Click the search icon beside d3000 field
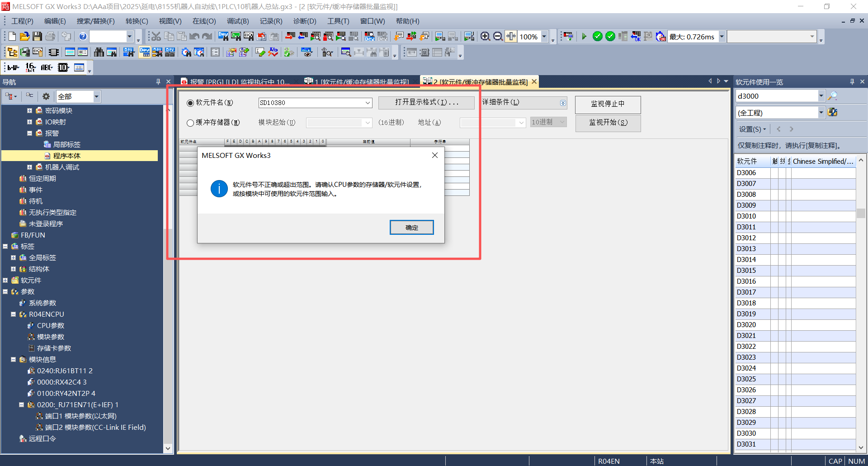Image resolution: width=868 pixels, height=466 pixels. (832, 96)
